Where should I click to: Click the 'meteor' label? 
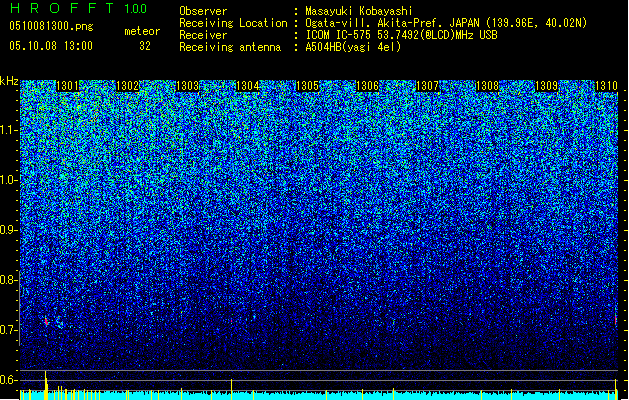click(142, 31)
